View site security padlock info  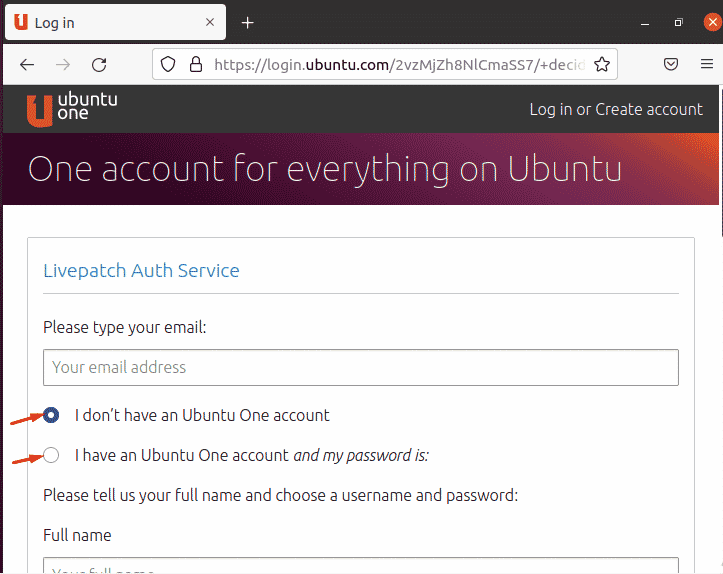tap(196, 65)
